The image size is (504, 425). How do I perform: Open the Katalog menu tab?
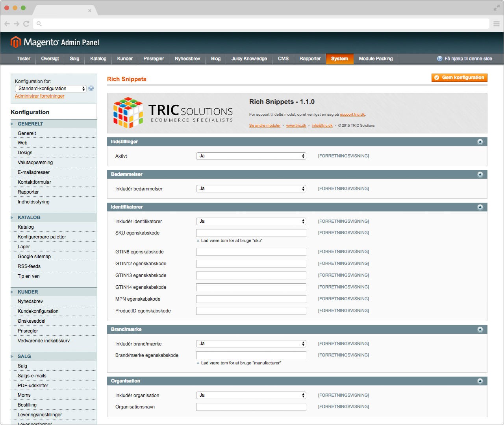point(98,59)
